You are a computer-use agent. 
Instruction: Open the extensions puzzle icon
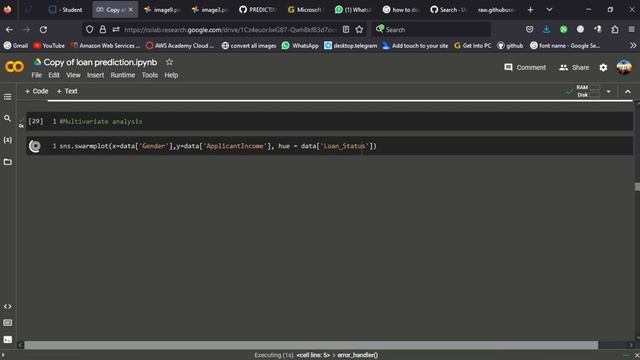click(x=615, y=29)
